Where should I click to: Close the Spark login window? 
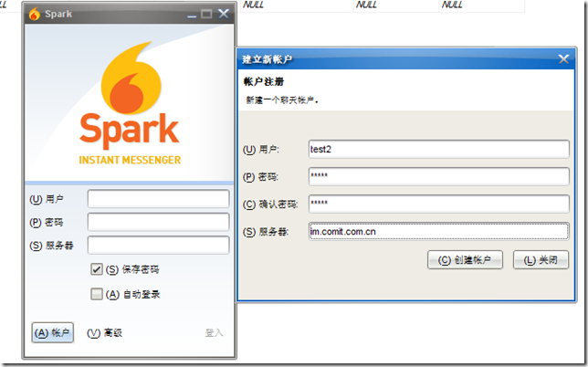(223, 15)
